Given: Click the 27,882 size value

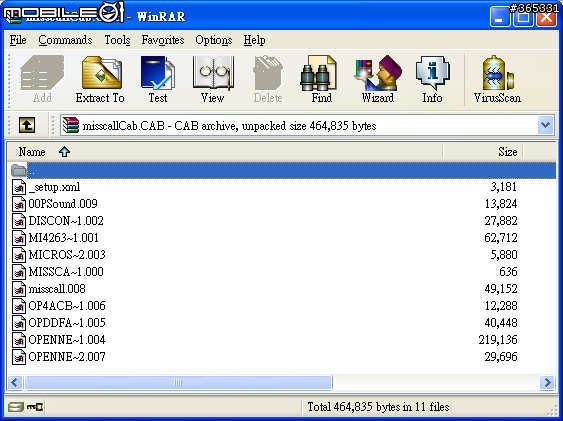Looking at the screenshot, I should coord(501,221).
